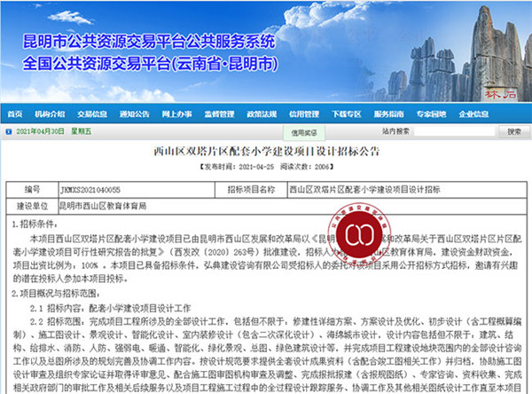Expand the 信用管理 menu
532x394 pixels.
pyautogui.click(x=303, y=114)
